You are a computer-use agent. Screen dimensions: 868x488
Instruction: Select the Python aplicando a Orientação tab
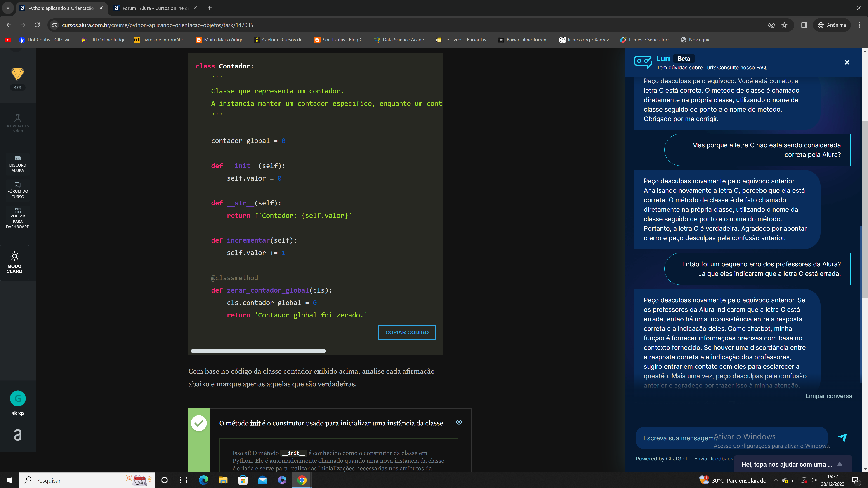(x=61, y=8)
